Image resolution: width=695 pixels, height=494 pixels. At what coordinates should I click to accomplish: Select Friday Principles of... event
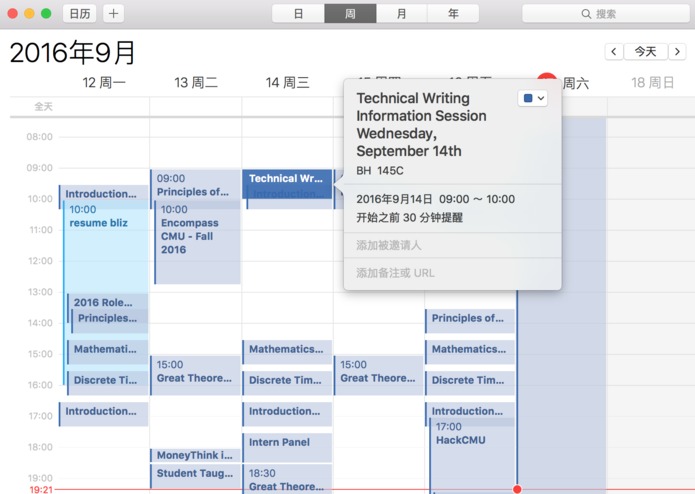click(470, 321)
